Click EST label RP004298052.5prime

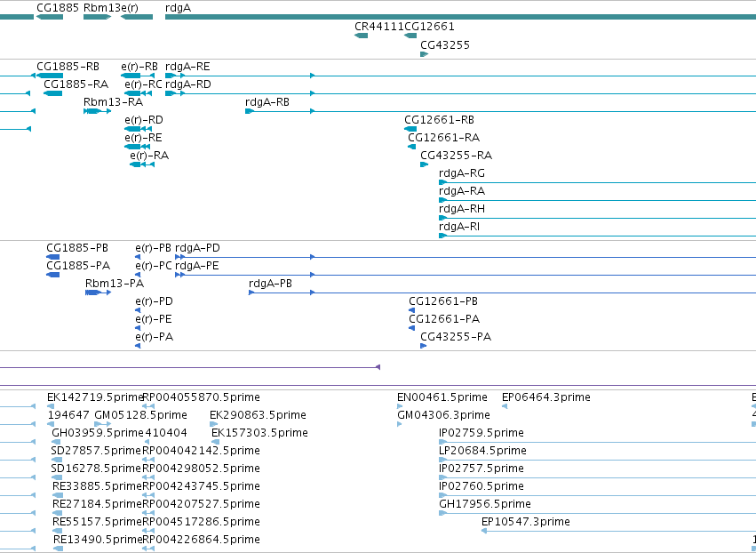tap(201, 469)
